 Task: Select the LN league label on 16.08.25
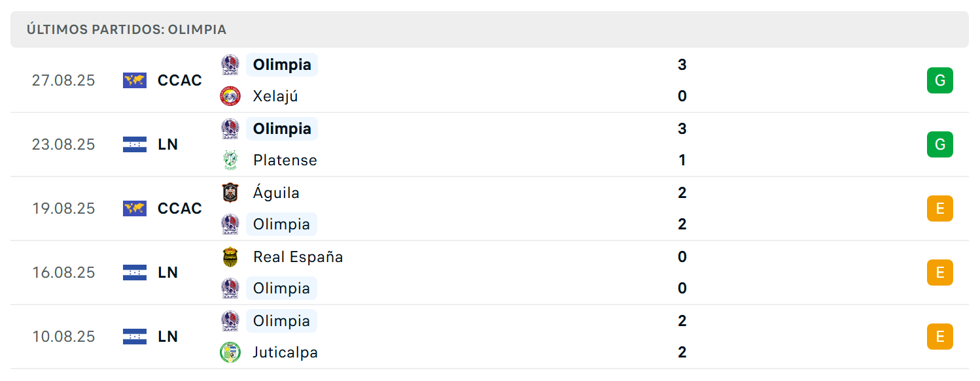(x=168, y=273)
